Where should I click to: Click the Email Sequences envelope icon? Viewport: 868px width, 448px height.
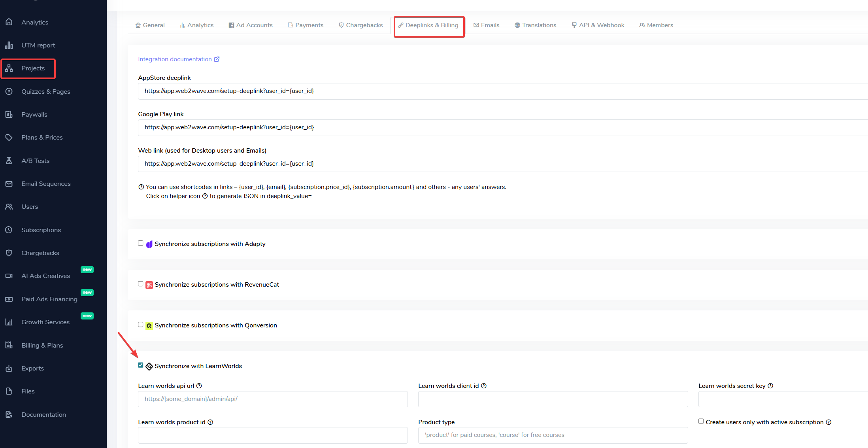point(9,183)
